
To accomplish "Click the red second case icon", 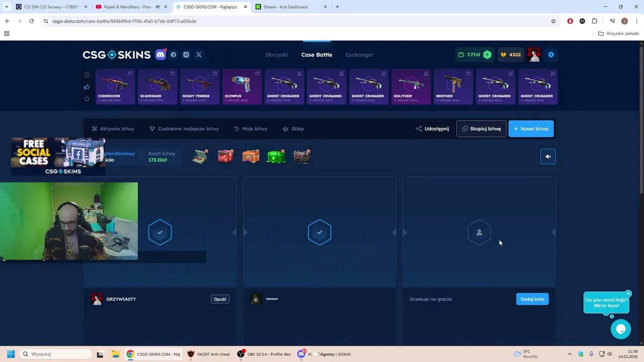I will pyautogui.click(x=225, y=156).
